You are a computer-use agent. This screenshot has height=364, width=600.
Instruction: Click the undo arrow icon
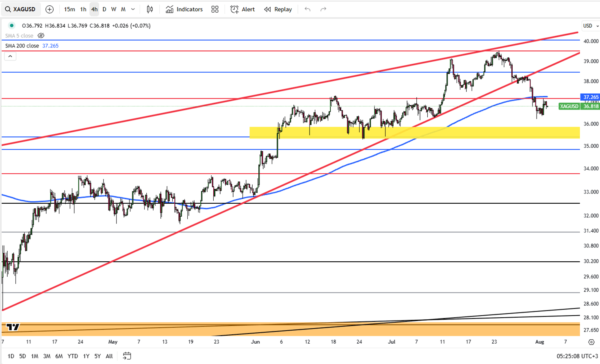308,9
